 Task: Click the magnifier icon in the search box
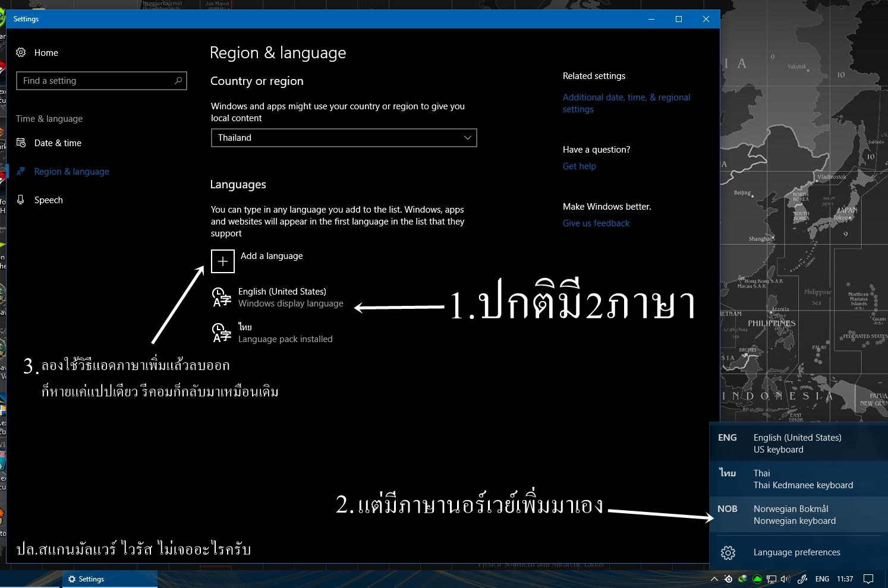pos(178,81)
